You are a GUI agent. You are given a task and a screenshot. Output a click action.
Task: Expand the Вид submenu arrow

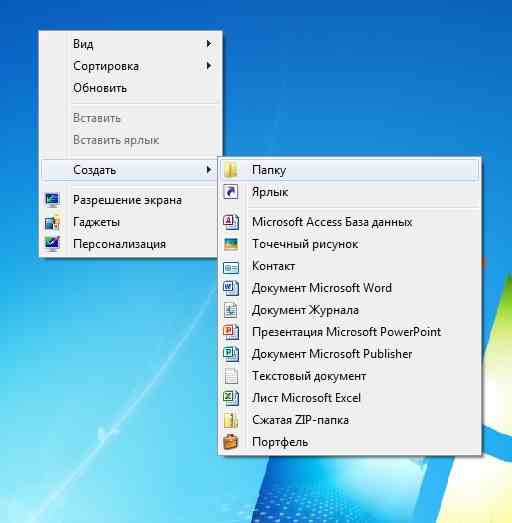point(209,44)
